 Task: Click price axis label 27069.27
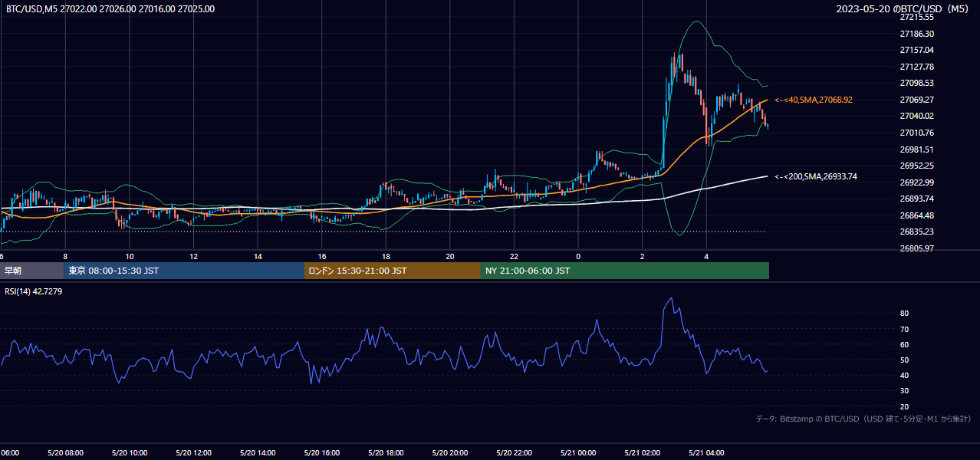click(x=917, y=100)
